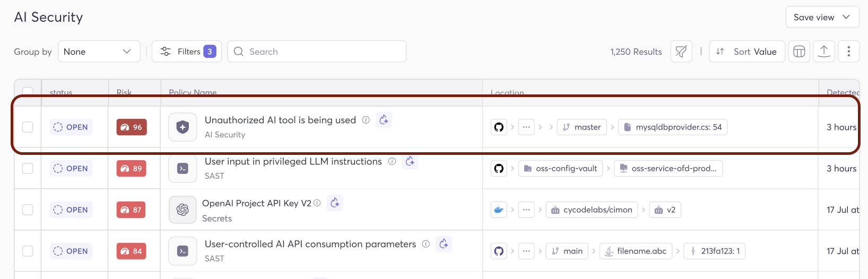The width and height of the screenshot is (868, 279).
Task: Click GitHub icon in oss-config-vault row
Action: [499, 169]
